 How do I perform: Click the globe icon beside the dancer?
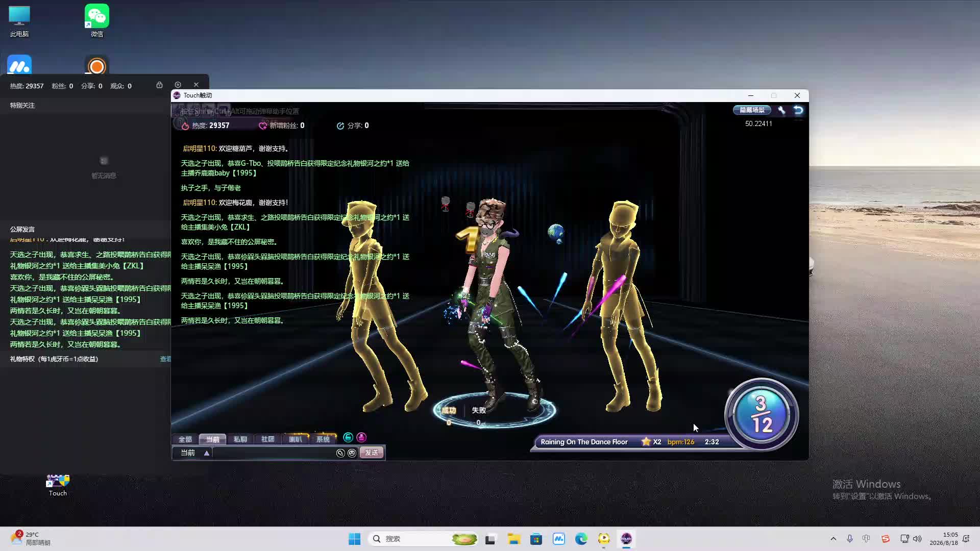556,232
